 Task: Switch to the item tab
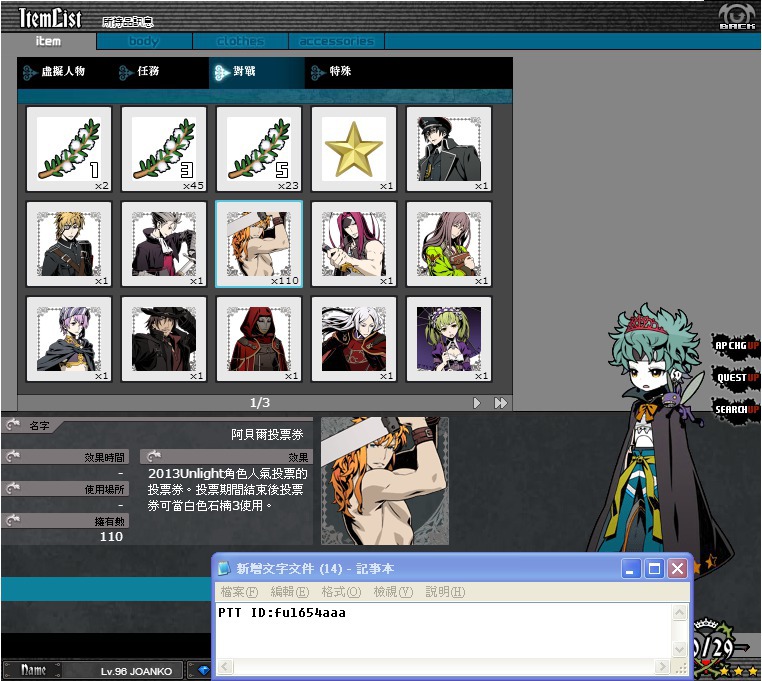pos(48,41)
